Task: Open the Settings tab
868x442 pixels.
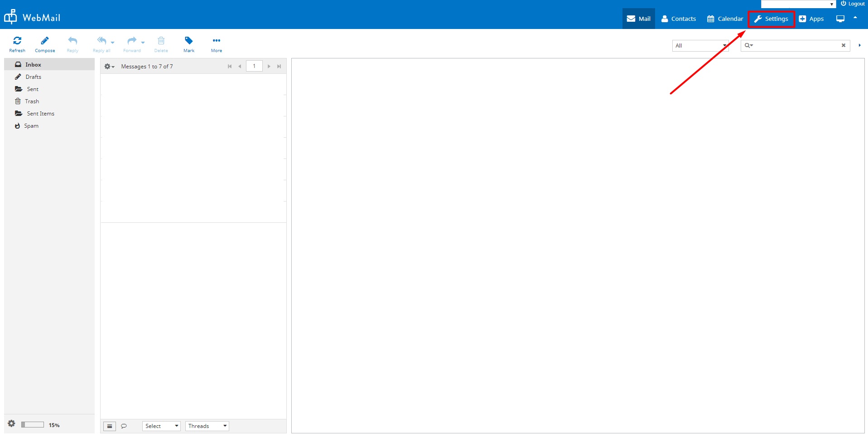Action: 771,19
